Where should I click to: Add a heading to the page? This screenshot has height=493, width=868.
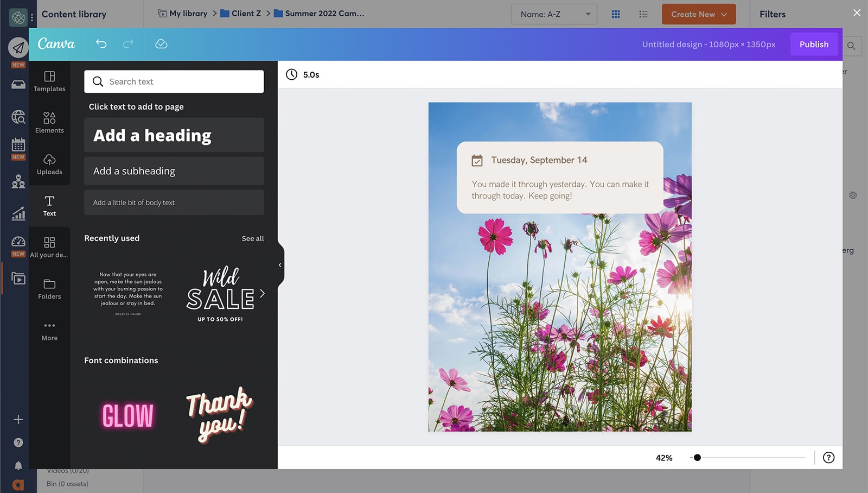tap(174, 135)
